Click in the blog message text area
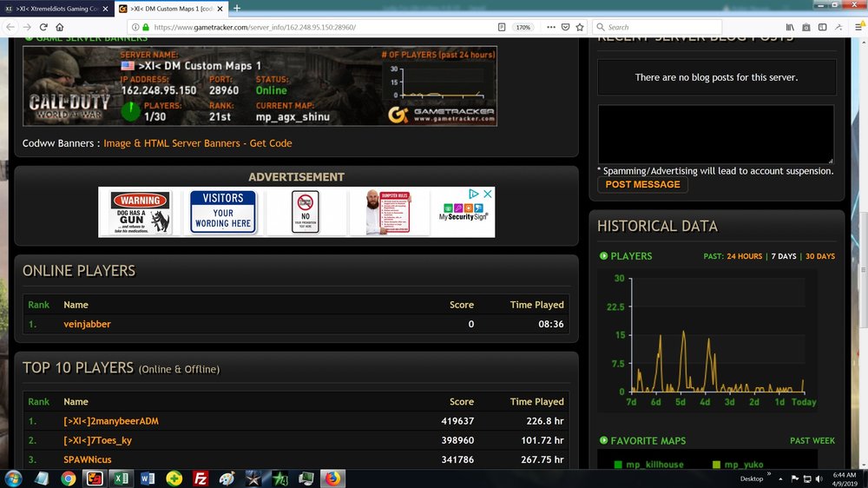The height and width of the screenshot is (488, 868). (715, 134)
